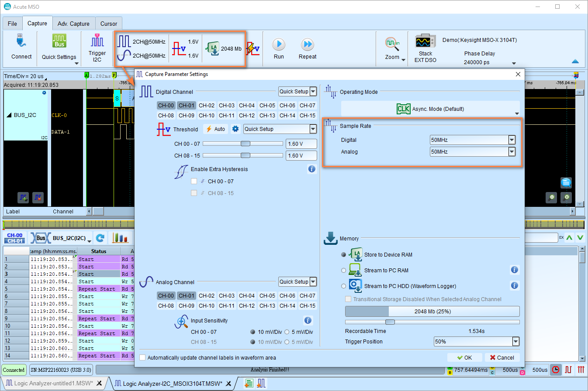
Task: Open Analog sample rate dropdown
Action: point(512,152)
